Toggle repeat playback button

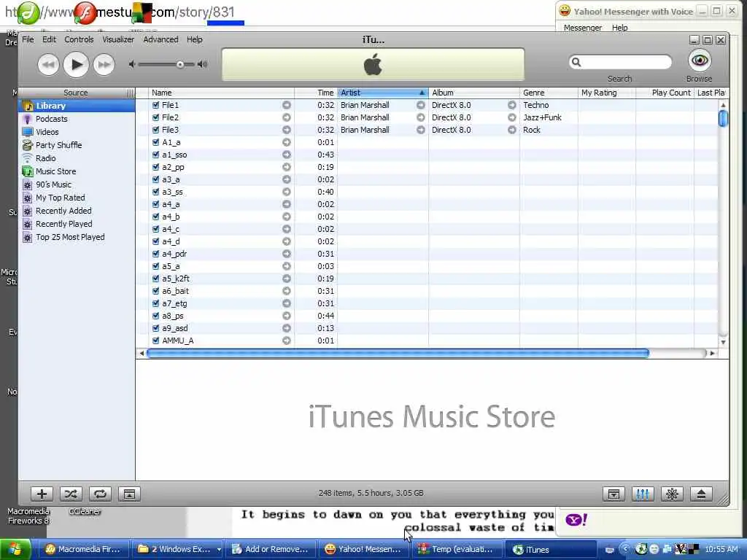pos(100,494)
